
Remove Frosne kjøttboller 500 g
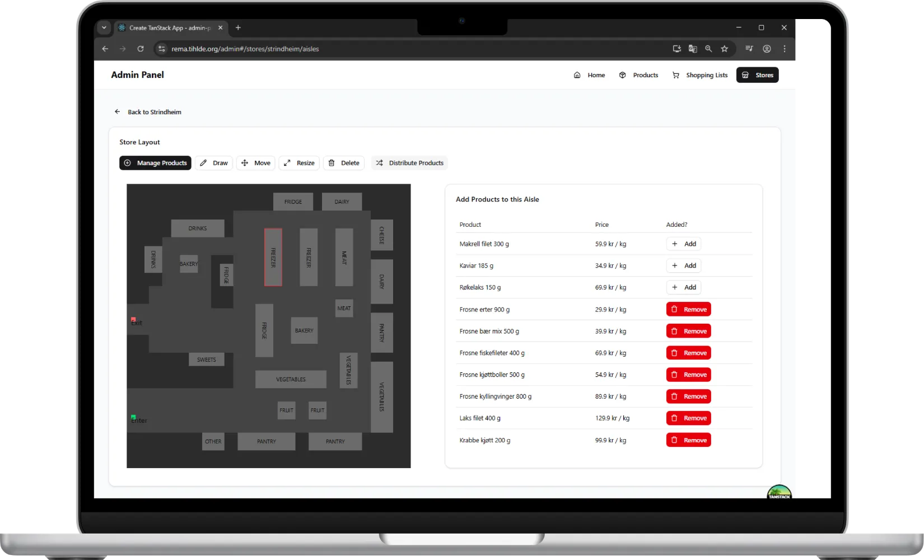tap(689, 375)
